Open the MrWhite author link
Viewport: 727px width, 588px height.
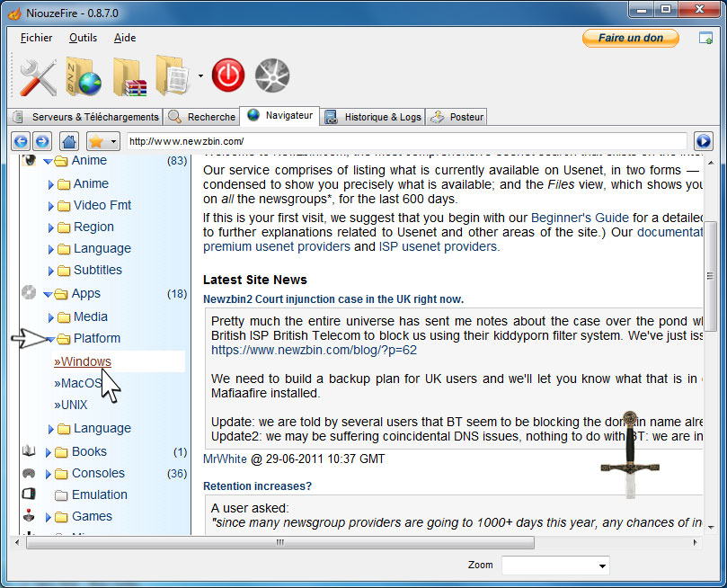pos(225,459)
